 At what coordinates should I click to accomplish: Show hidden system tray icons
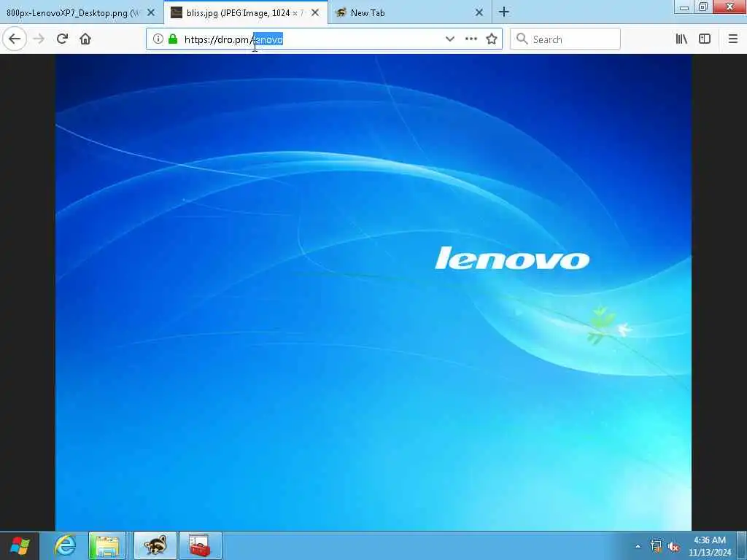pos(638,546)
